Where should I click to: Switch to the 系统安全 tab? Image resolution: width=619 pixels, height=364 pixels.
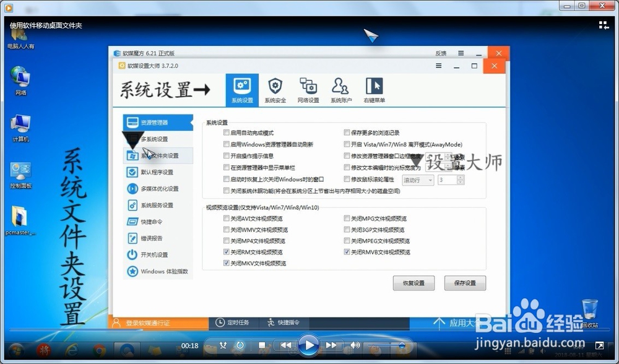[275, 90]
